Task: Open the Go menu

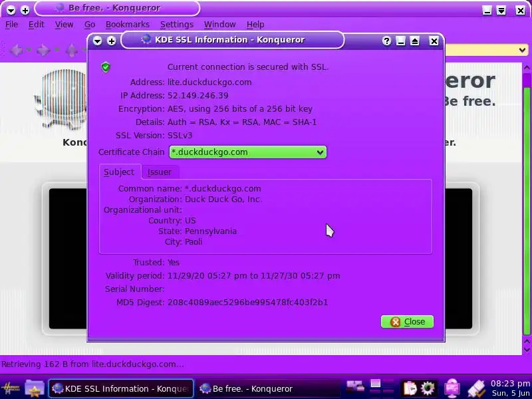Action: pyautogui.click(x=90, y=25)
